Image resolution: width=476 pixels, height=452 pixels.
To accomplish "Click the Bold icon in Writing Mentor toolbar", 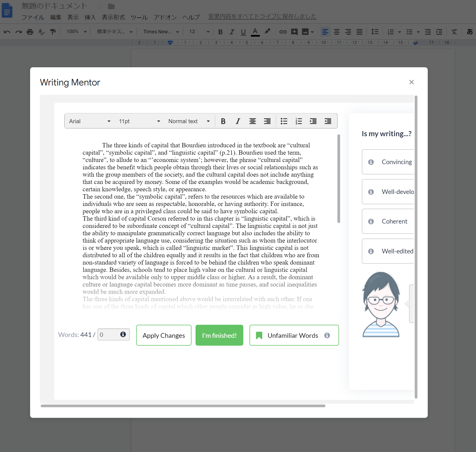I will click(x=223, y=121).
